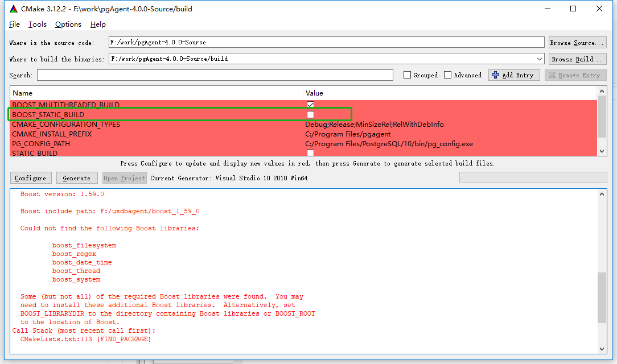Minimize the CMake window
The width and height of the screenshot is (617, 364).
click(548, 9)
